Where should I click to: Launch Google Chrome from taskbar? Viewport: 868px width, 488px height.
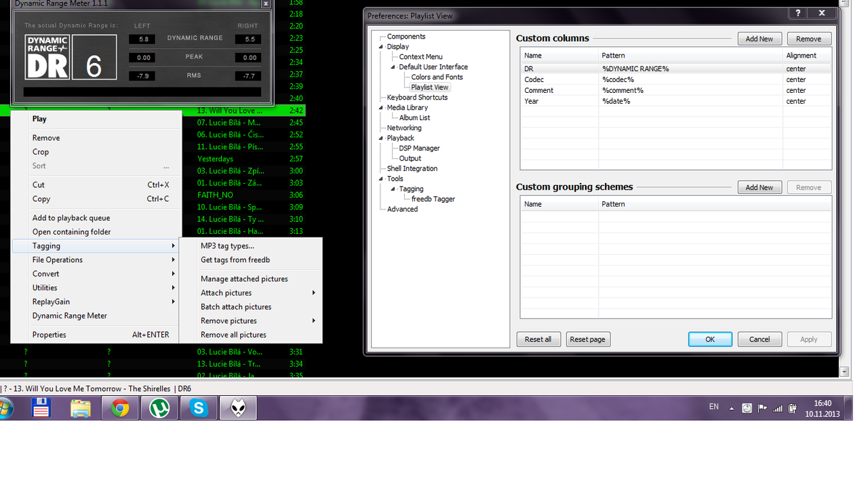[120, 409]
